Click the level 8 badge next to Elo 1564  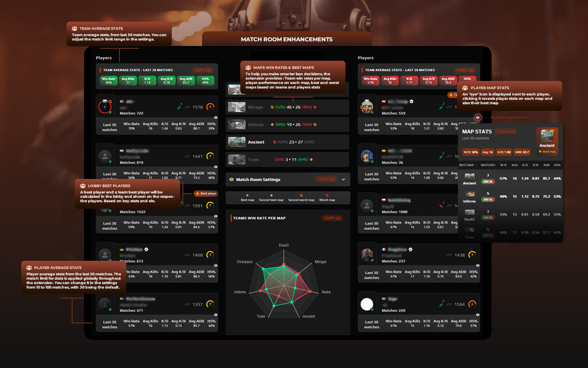[472, 304]
